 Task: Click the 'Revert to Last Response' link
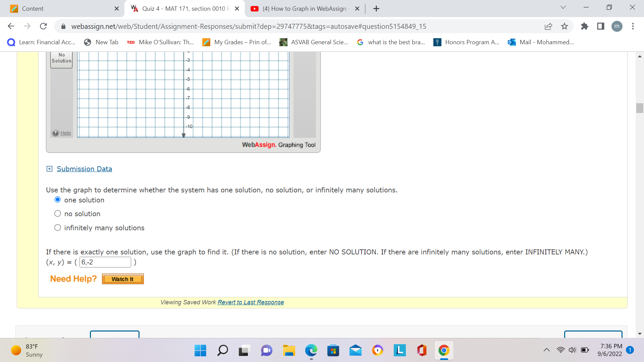point(250,302)
